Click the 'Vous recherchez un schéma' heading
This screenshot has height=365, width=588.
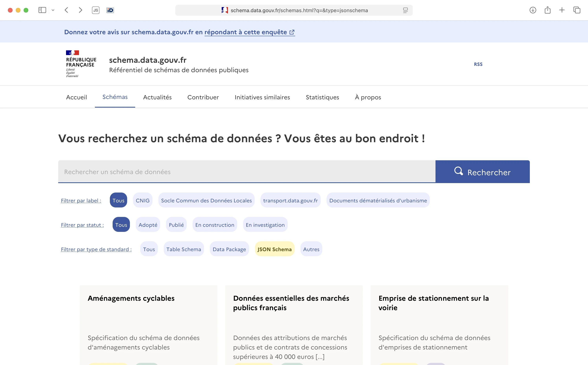coord(241,139)
